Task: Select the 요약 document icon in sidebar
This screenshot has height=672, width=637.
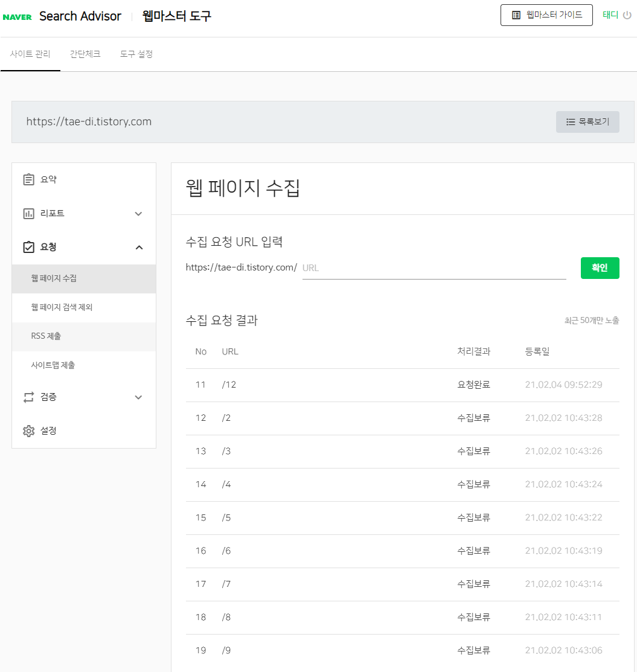Action: click(28, 179)
